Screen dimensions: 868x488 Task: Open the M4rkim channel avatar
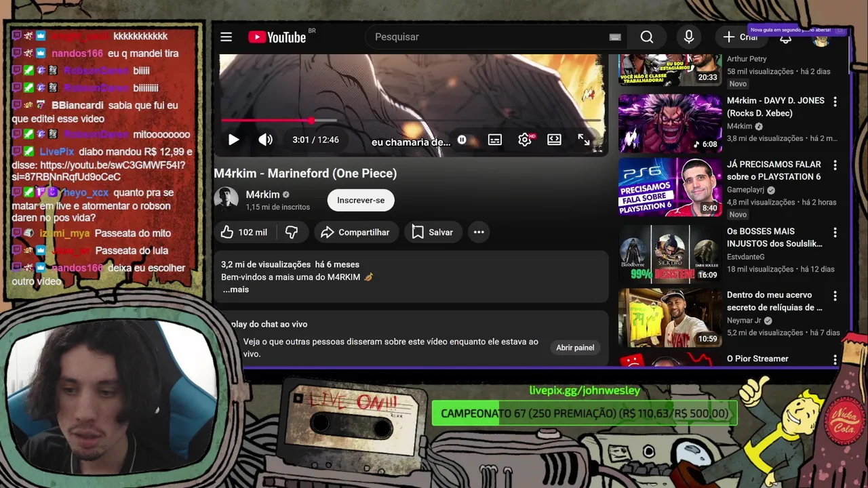click(226, 199)
